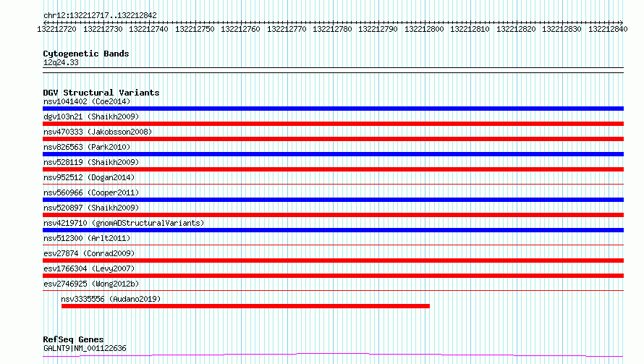Viewport: 644px width, 364px height.
Task: Click the 12q24.33 cytogenetic band track
Action: [x=333, y=70]
